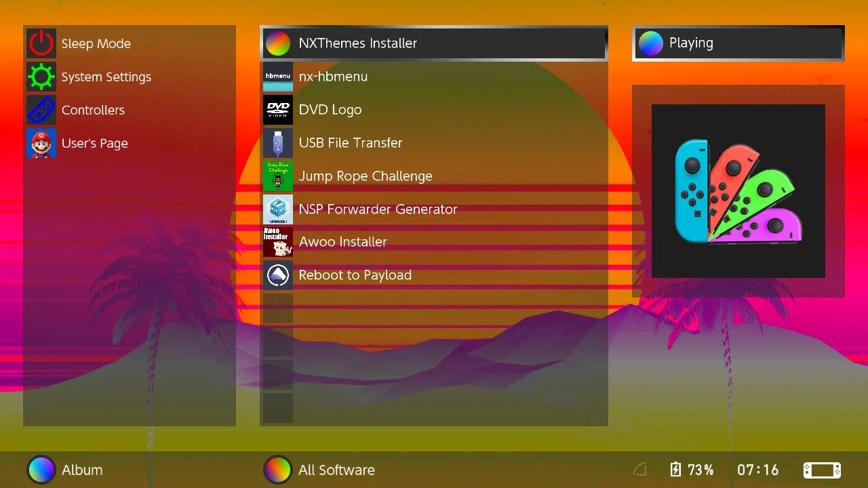
Task: Open the DVD Logo app icon
Action: (278, 110)
